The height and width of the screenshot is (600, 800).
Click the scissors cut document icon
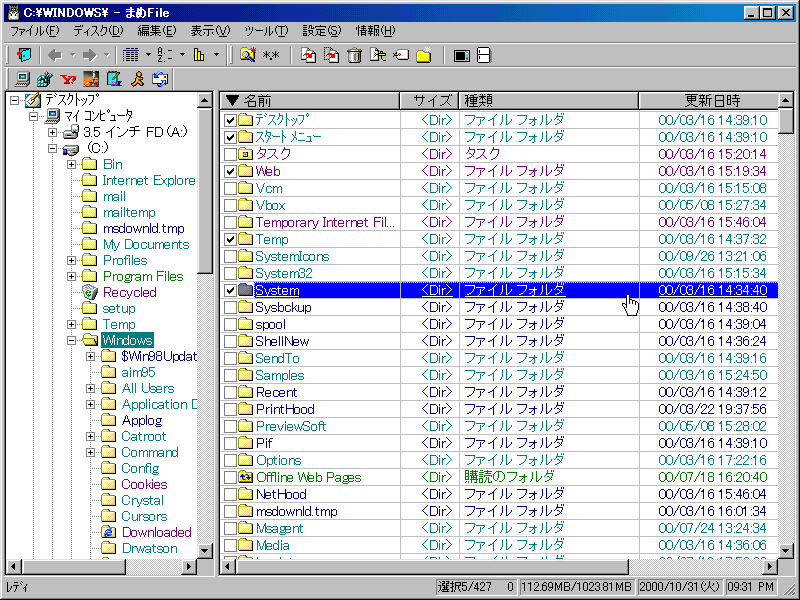coord(378,55)
